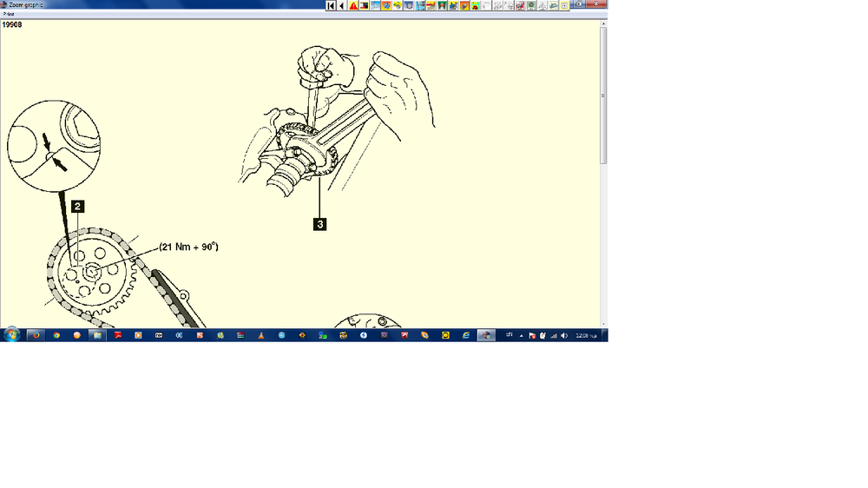Click the 21 Nm + 90° torque label
868x488 pixels.
click(x=188, y=247)
